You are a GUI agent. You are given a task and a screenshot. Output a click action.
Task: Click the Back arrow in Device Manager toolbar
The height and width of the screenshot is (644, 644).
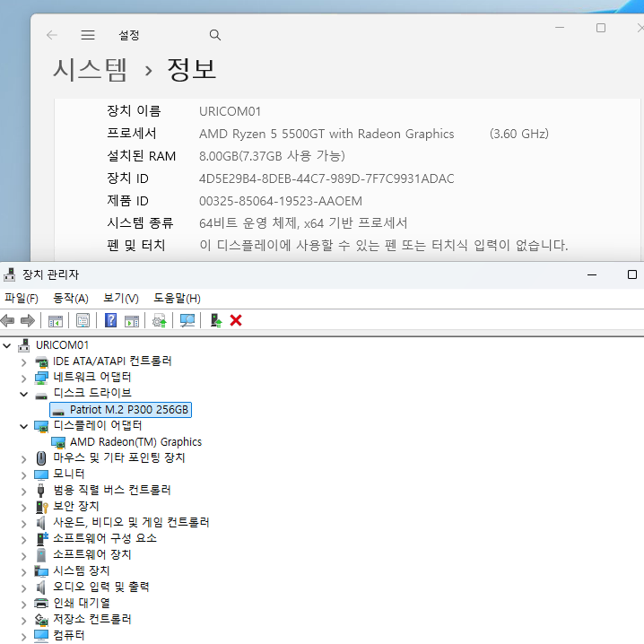pos(8,320)
